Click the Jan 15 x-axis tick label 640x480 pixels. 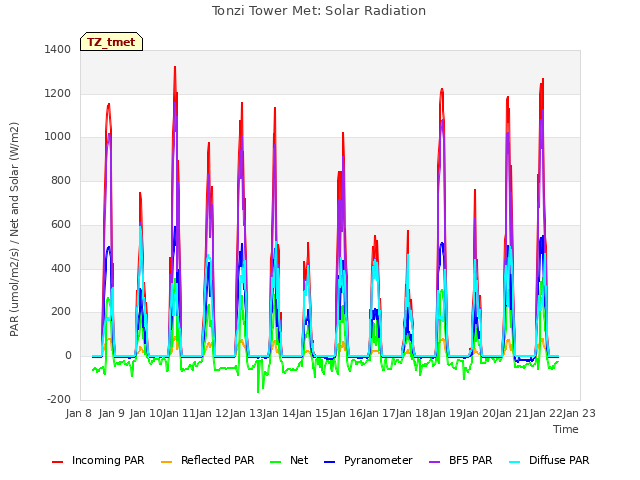[x=312, y=413]
